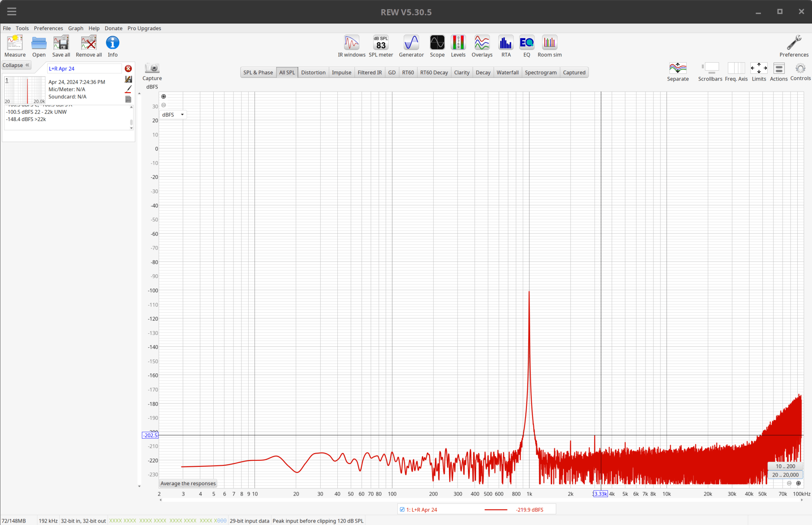Click the notes box scrollbar down arrow

point(131,128)
